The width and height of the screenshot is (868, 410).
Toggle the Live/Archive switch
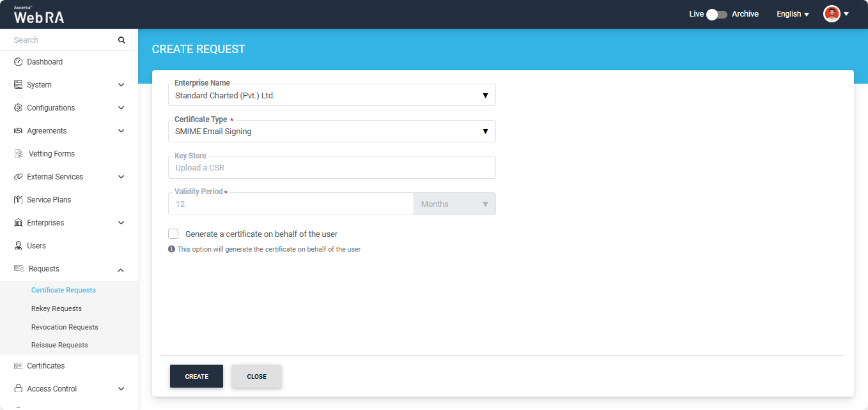point(717,14)
